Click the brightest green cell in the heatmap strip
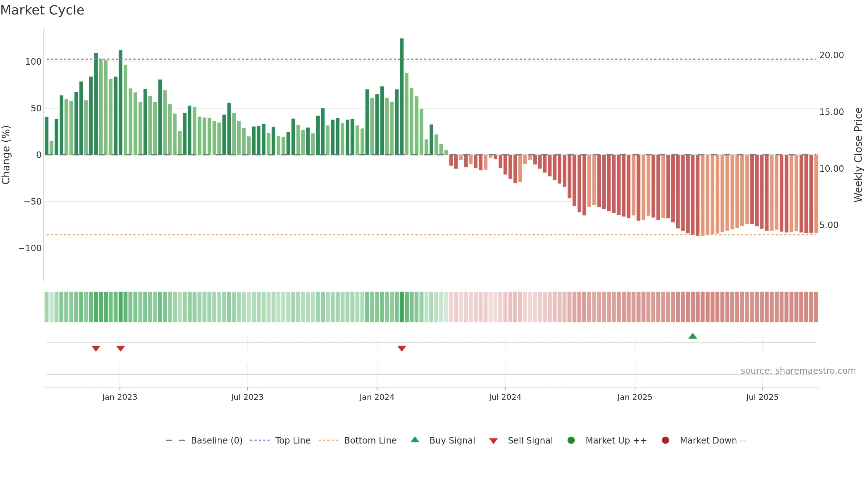 pos(402,307)
